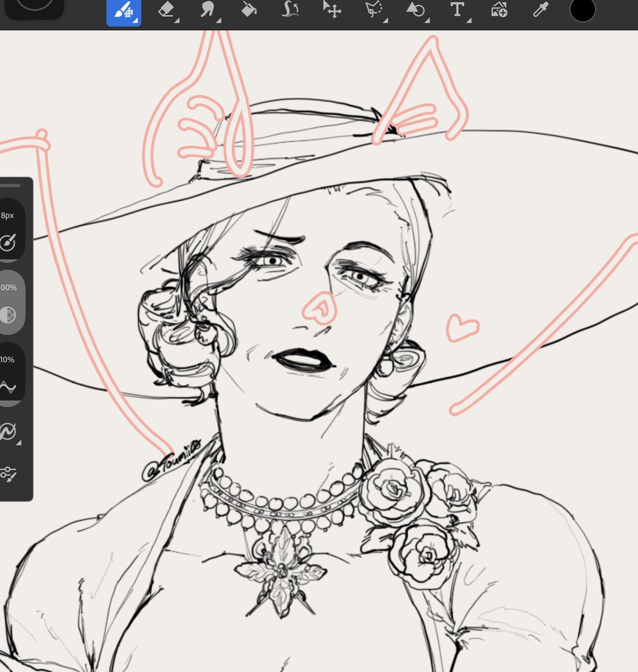Click the smoothing wave icon

tap(7, 387)
